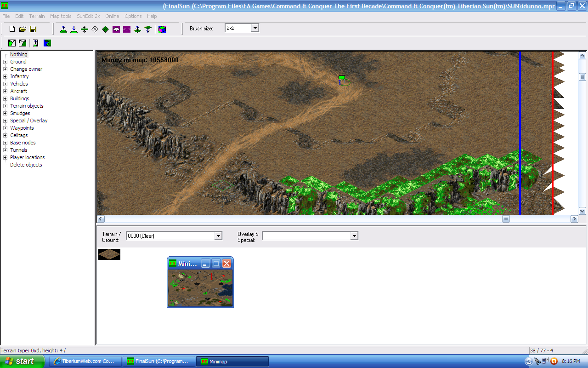The image size is (588, 368).
Task: Select Change owner in the tree
Action: click(26, 69)
